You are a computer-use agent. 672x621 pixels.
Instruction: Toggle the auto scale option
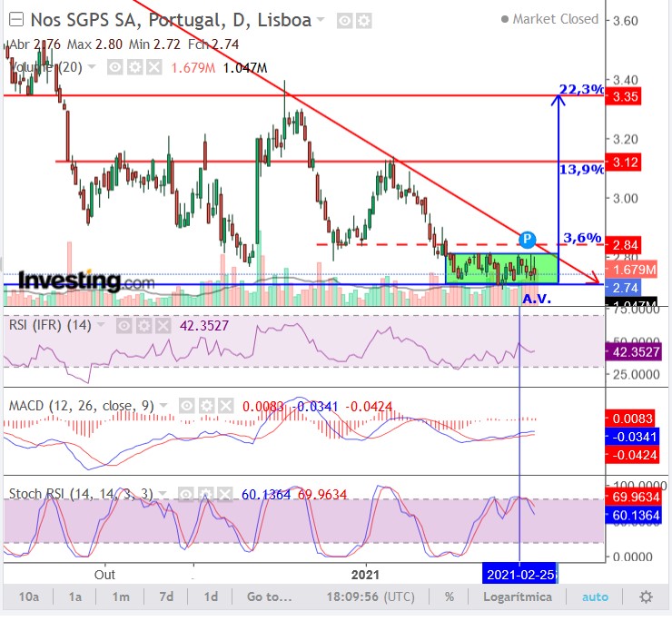(595, 596)
